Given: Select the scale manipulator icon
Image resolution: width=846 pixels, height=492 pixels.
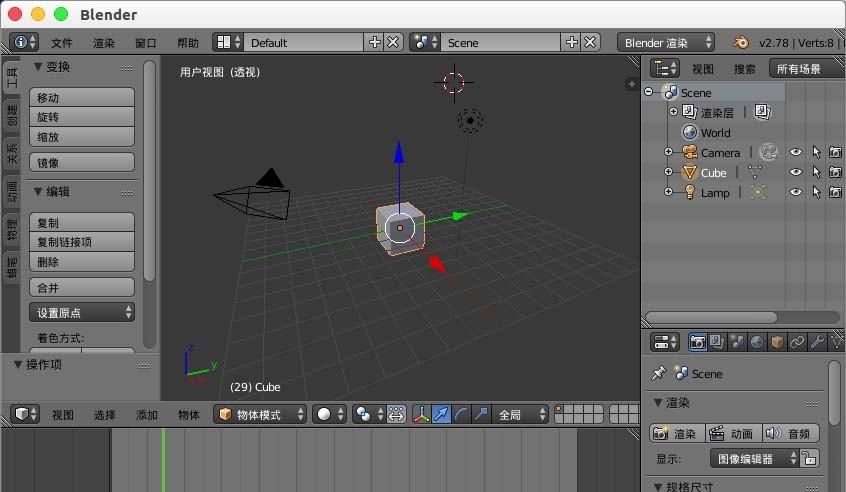Looking at the screenshot, I should [x=481, y=414].
